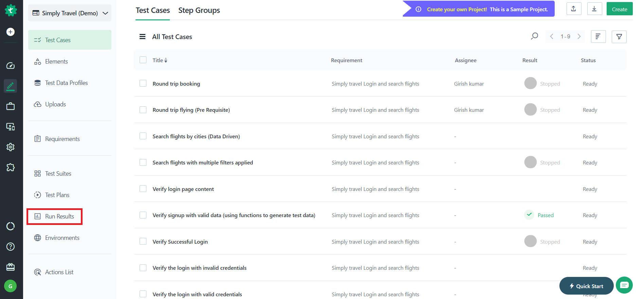Image resolution: width=644 pixels, height=299 pixels.
Task: Switch to the Step Groups tab
Action: click(x=199, y=11)
